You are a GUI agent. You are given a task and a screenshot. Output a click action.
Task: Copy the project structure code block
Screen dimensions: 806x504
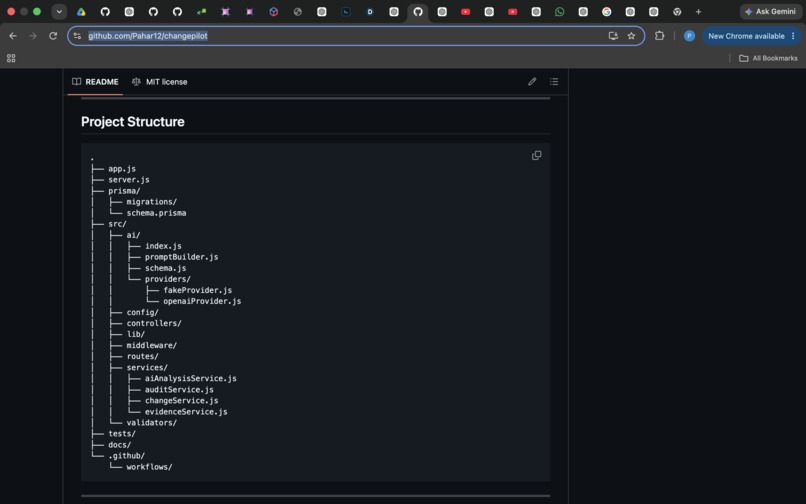pyautogui.click(x=536, y=155)
